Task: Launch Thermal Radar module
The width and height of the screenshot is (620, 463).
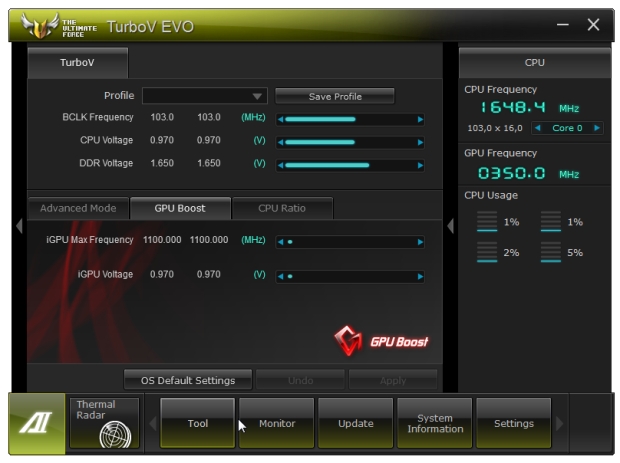Action: click(x=104, y=423)
